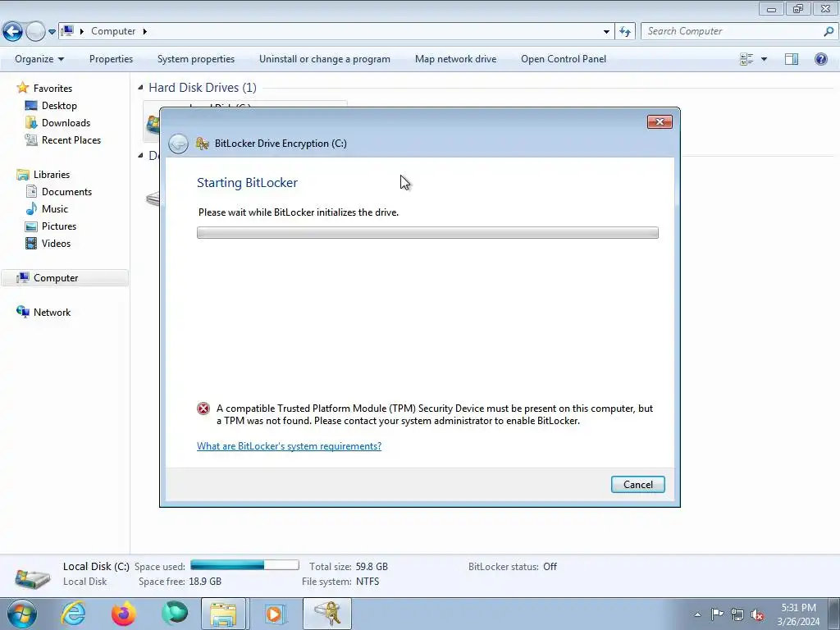840x630 pixels.
Task: Click the address bar refresh button
Action: click(625, 32)
